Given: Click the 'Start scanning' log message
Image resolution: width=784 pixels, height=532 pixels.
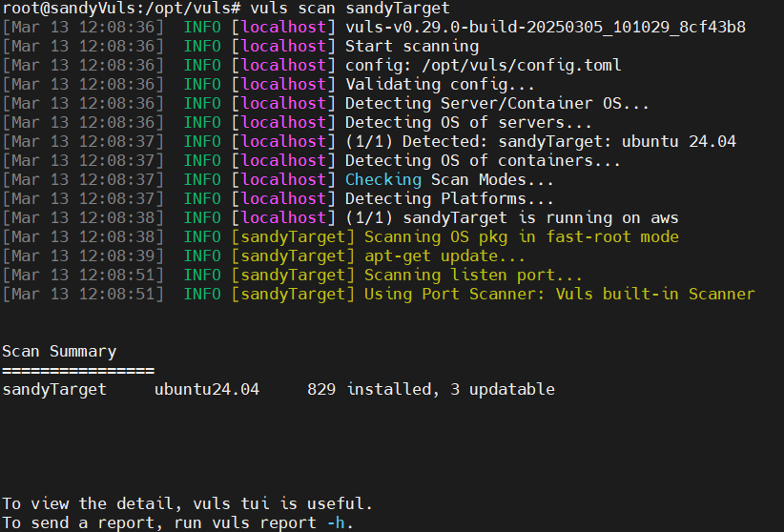Looking at the screenshot, I should [x=411, y=46].
